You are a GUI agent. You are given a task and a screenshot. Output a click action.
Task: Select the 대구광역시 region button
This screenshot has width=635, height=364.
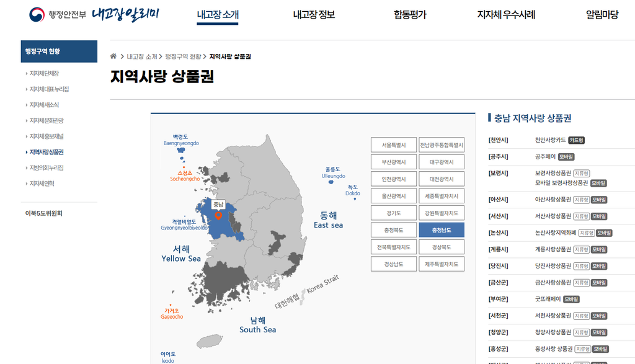[442, 162]
